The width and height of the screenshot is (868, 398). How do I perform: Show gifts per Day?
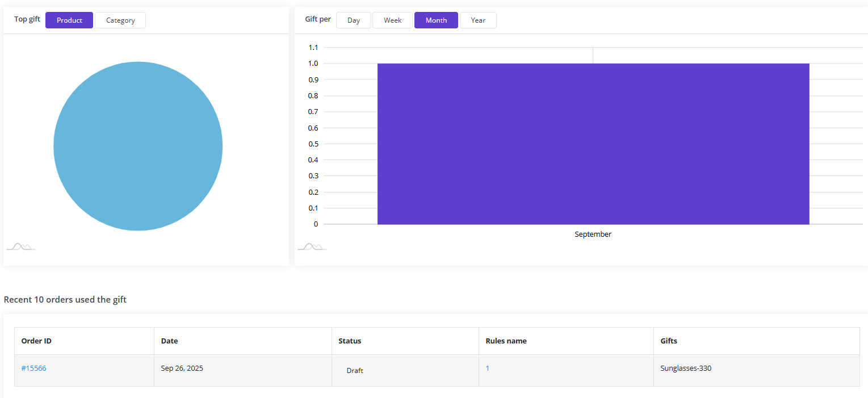[x=354, y=20]
